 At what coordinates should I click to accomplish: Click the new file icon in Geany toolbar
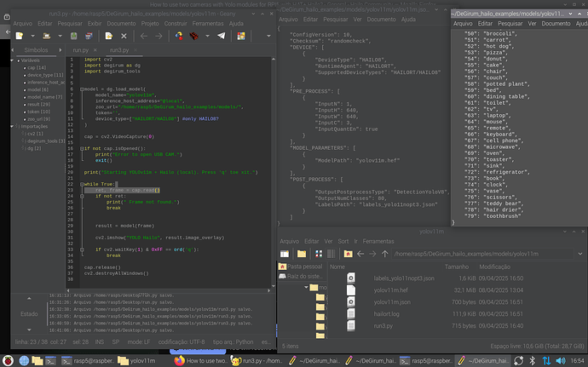point(18,36)
